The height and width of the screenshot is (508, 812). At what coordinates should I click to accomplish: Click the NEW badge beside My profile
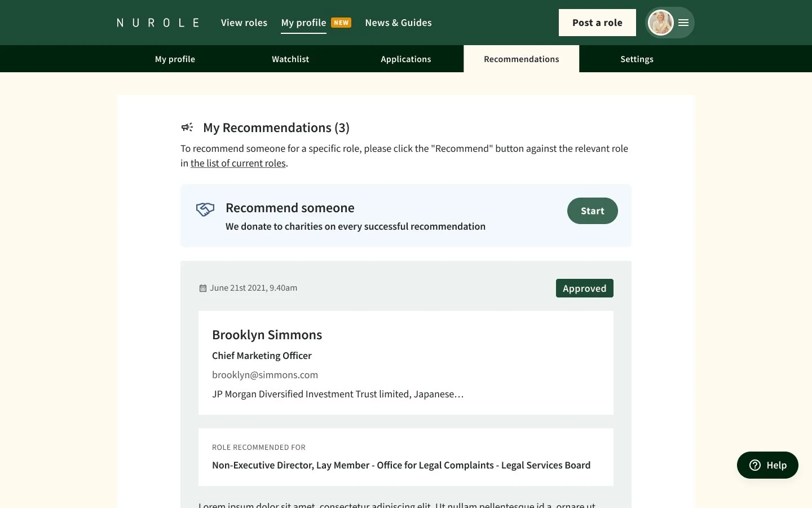pyautogui.click(x=341, y=23)
